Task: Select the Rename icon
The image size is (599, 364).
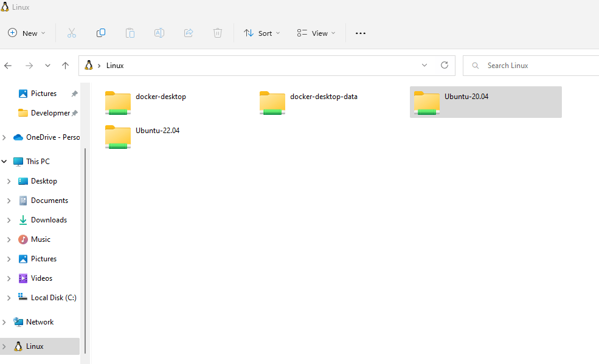Action: (159, 33)
